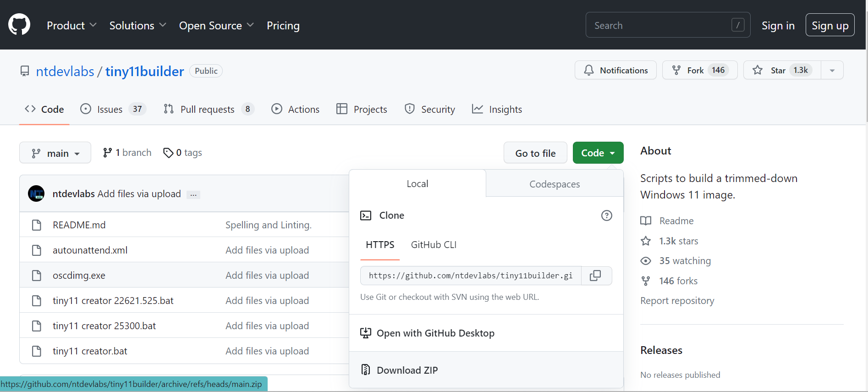Open the Security tab
Screen dimensions: 868x392
[430, 109]
